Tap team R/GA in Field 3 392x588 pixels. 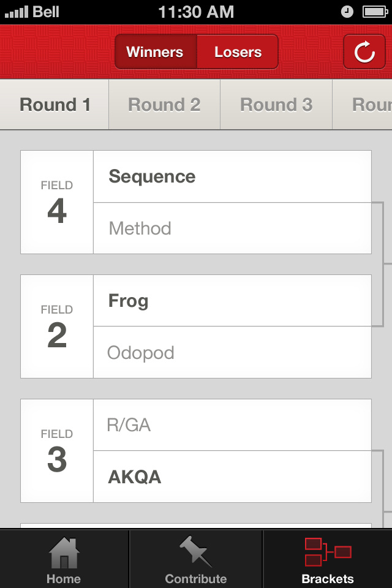point(232,425)
